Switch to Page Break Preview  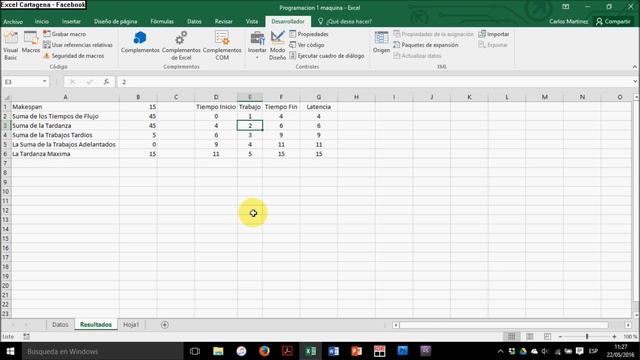point(547,336)
